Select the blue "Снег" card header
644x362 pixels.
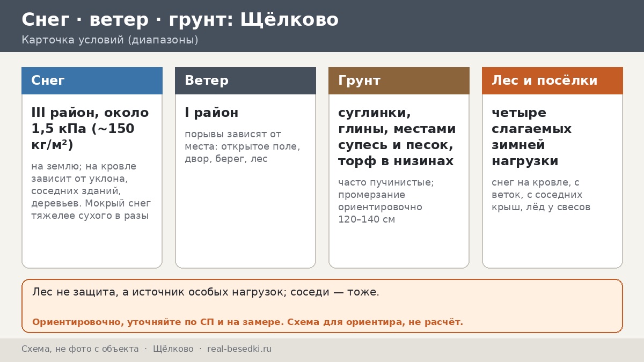click(x=92, y=80)
